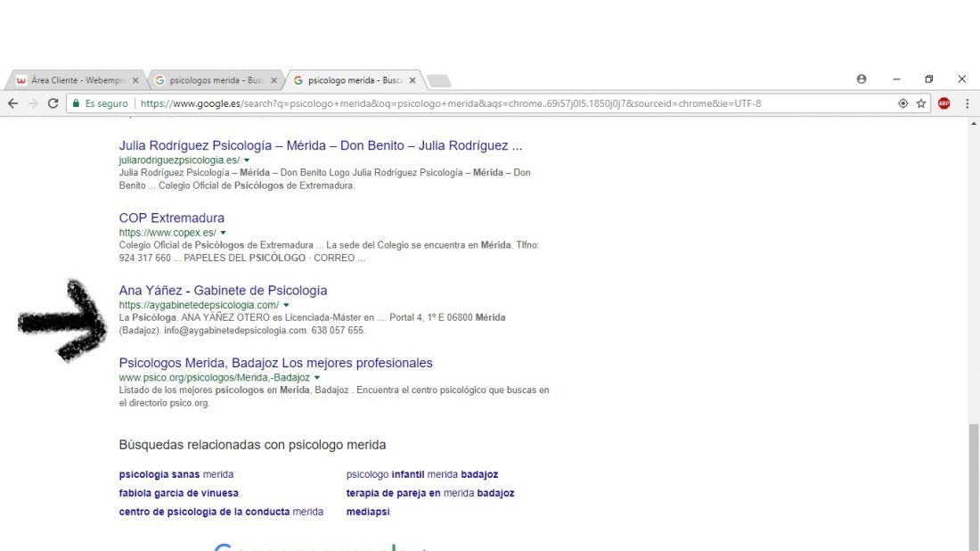Click related search terapia de pareja en merida
980x551 pixels.
tap(430, 493)
